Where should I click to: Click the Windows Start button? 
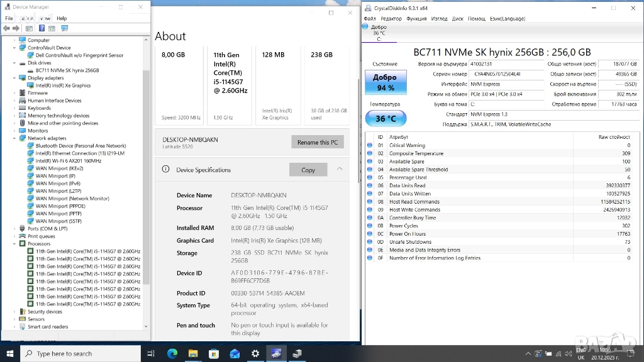tap(10, 353)
